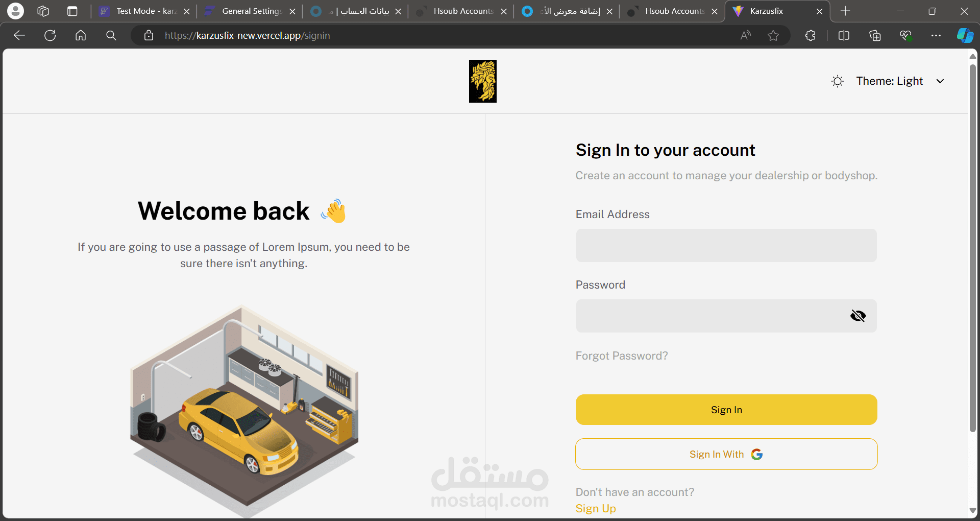Screen dimensions: 980x521
Task: Focus the Email Address field
Action: point(726,246)
